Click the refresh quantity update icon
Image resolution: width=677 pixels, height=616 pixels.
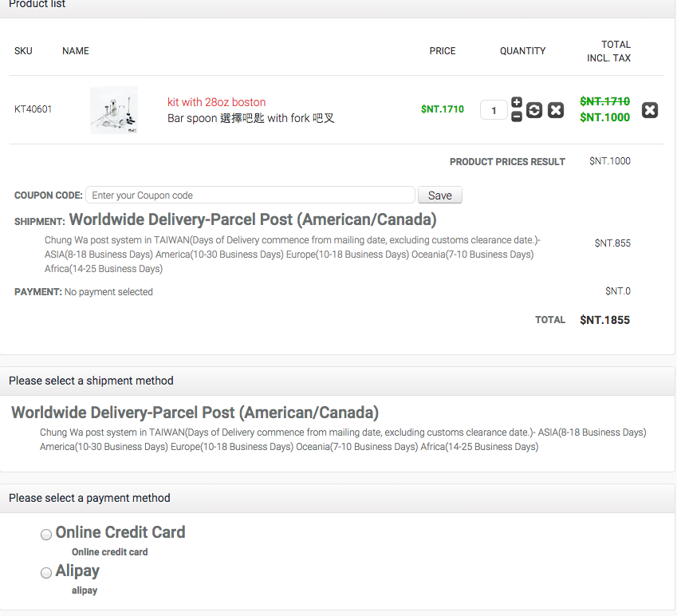(534, 110)
